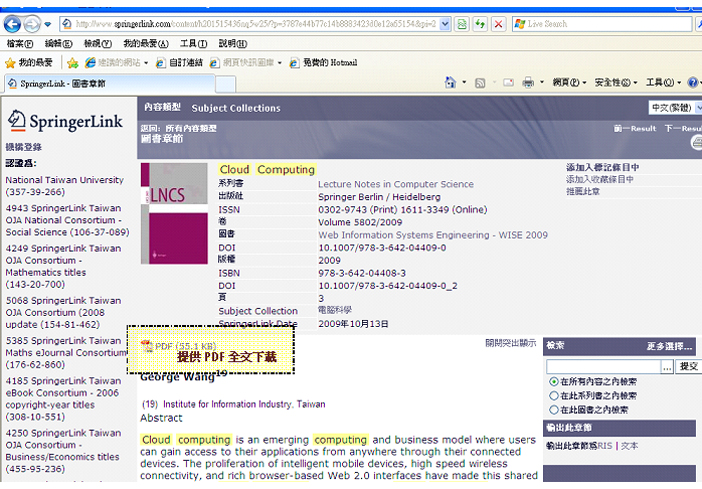Open the 自訂連結 favorites link
The width and height of the screenshot is (702, 489).
coord(179,63)
